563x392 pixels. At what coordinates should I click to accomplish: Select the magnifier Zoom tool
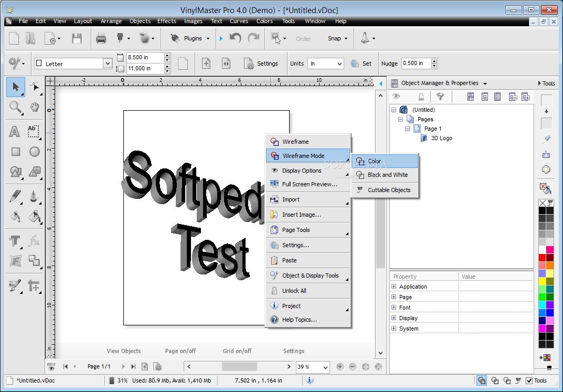click(x=15, y=107)
